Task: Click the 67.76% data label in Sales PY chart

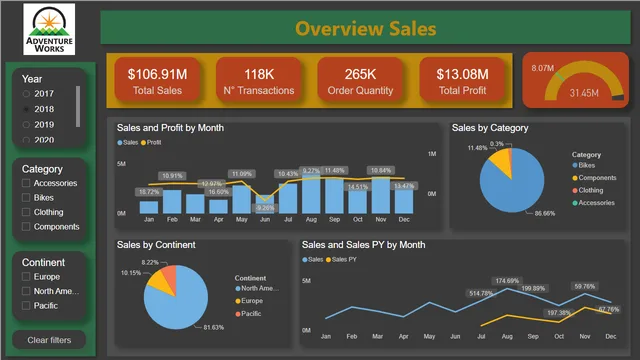Action: tap(609, 309)
